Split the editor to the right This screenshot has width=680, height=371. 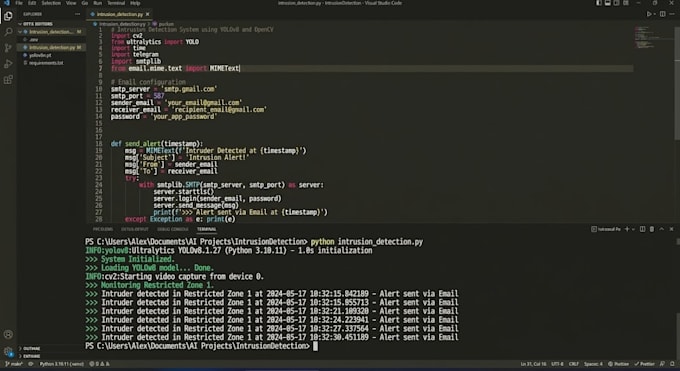tap(662, 14)
